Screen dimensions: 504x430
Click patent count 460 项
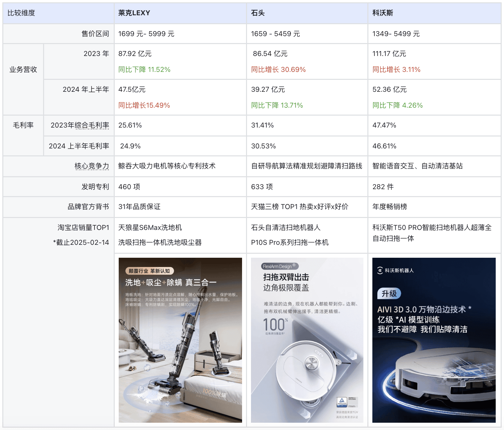tap(129, 187)
